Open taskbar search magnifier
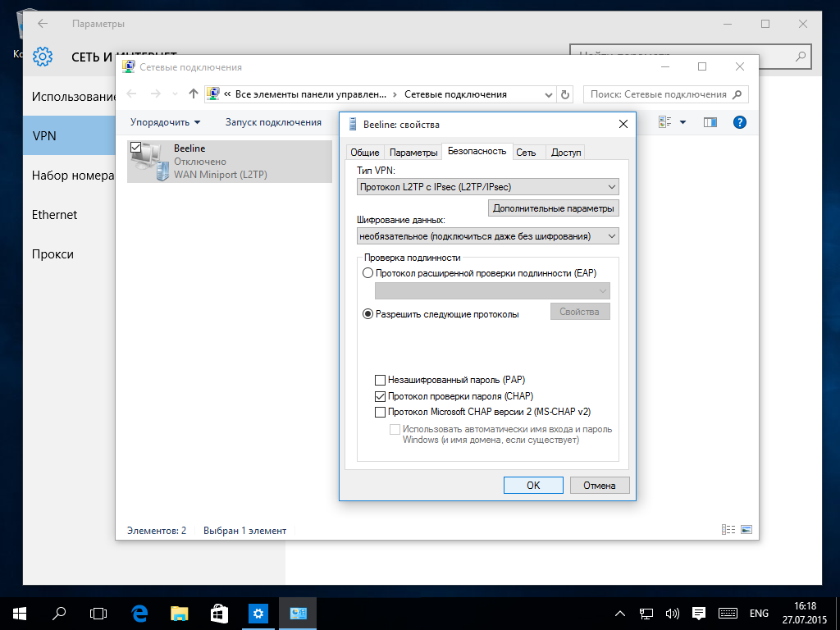The height and width of the screenshot is (630, 840). [59, 614]
